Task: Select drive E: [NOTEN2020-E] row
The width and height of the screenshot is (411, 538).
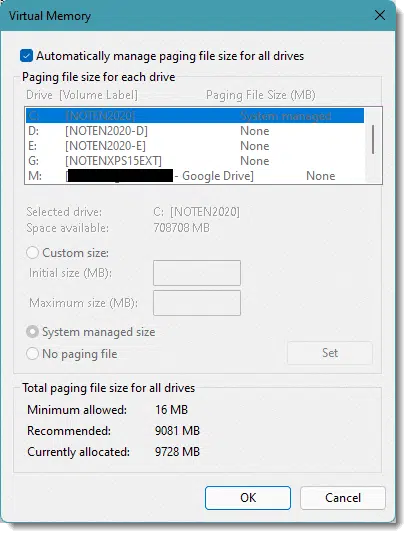Action: [195, 146]
